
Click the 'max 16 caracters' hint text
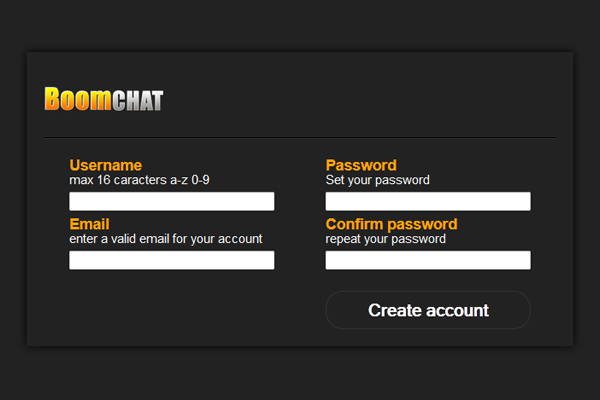pyautogui.click(x=139, y=181)
